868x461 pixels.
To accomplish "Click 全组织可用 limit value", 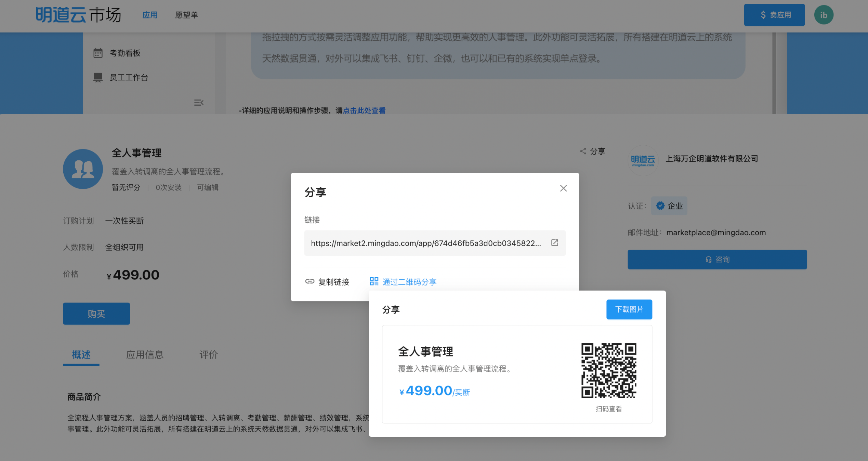I will [x=124, y=247].
